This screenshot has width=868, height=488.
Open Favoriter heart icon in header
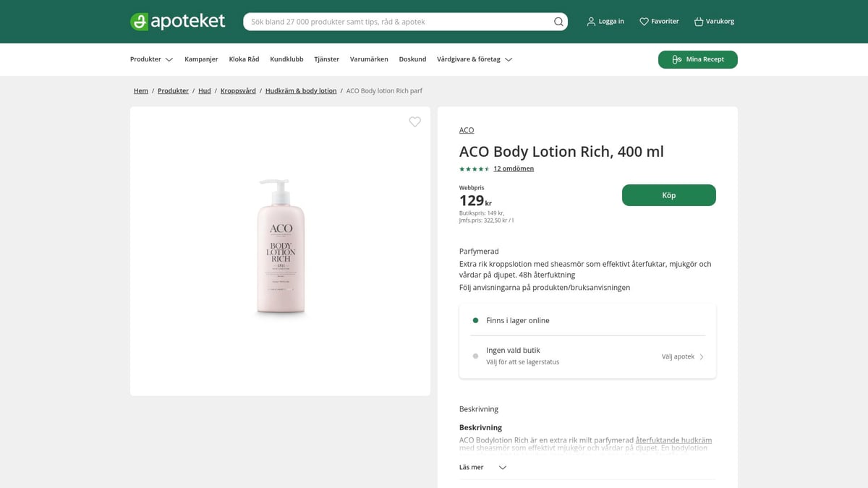click(x=644, y=22)
